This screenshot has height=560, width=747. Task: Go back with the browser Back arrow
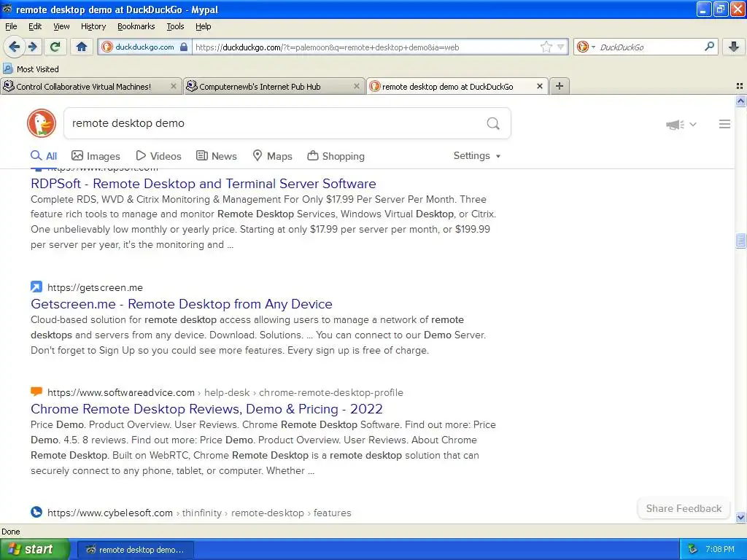click(x=14, y=47)
